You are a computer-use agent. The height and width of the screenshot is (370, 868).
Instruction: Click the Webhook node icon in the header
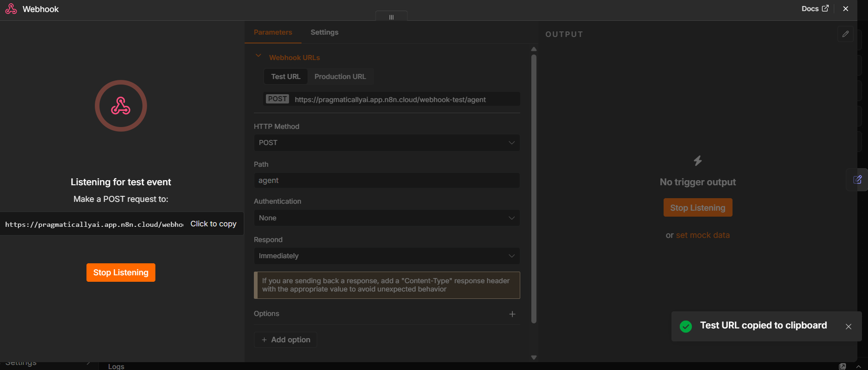(x=11, y=9)
